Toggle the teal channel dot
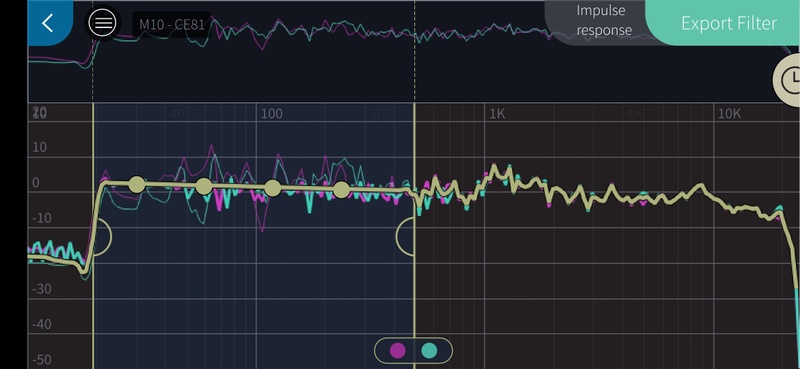 tap(430, 351)
